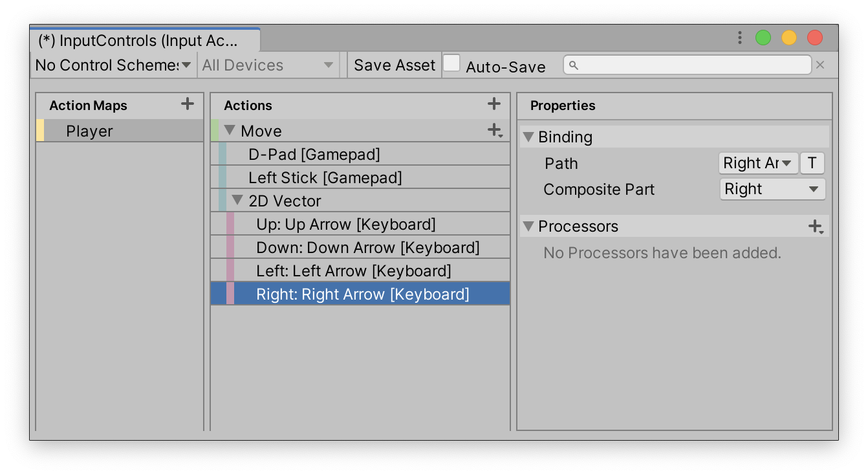Clear the search field with X
This screenshot has height=475, width=868.
click(820, 65)
